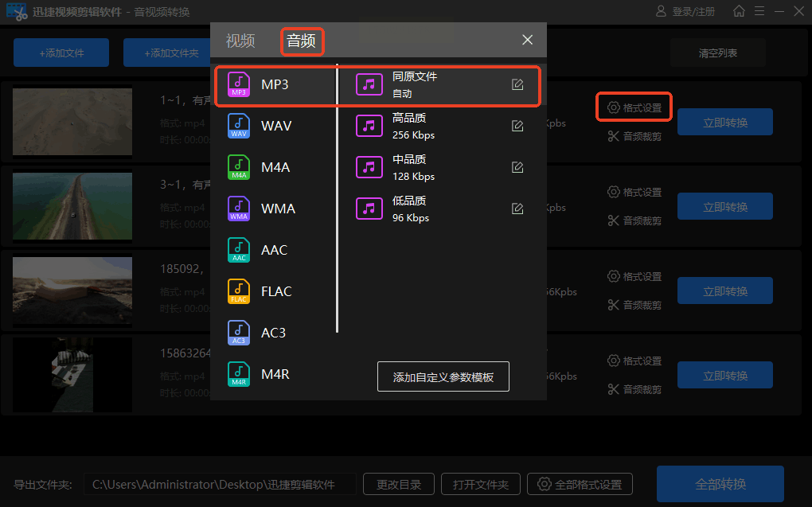812x507 pixels.
Task: Select the road thumbnail of the 3~1 file
Action: click(x=72, y=206)
